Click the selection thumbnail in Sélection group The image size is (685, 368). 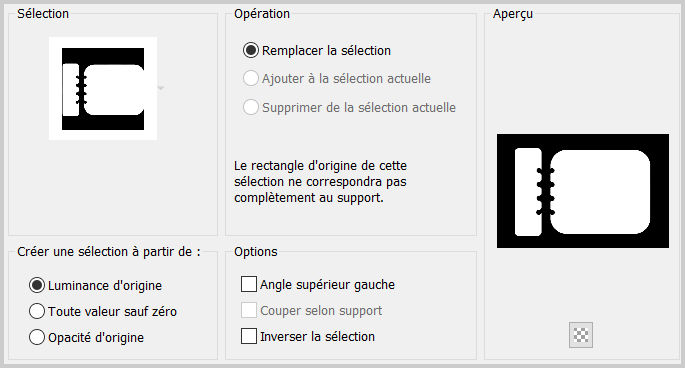103,88
